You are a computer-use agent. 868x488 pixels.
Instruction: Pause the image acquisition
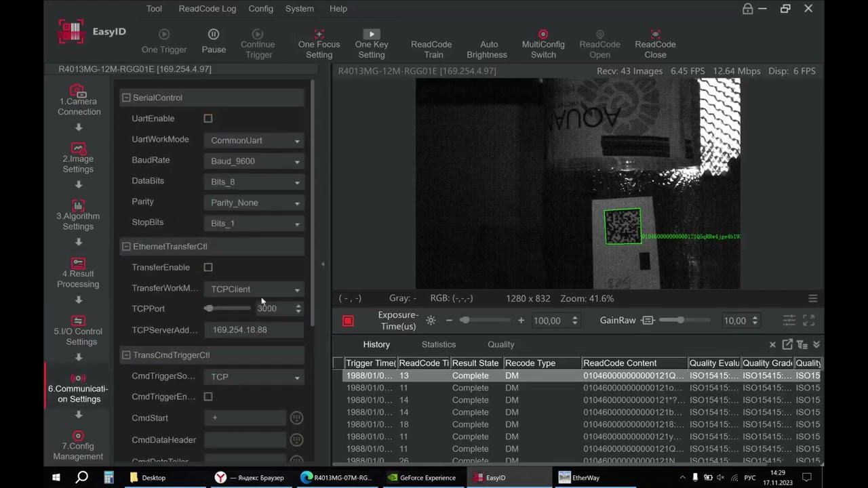point(214,41)
